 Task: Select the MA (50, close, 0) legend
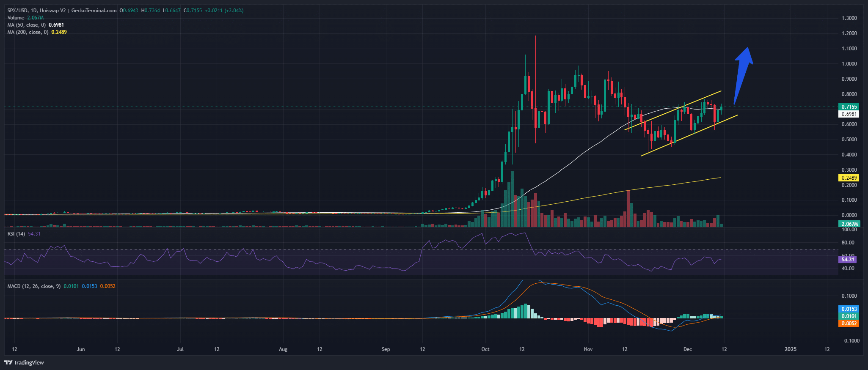point(36,25)
